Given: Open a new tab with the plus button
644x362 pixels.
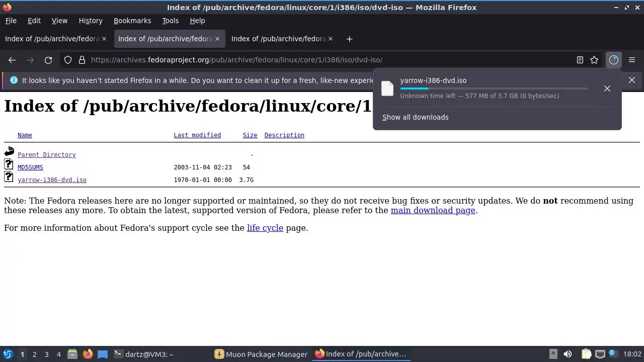Looking at the screenshot, I should [349, 39].
